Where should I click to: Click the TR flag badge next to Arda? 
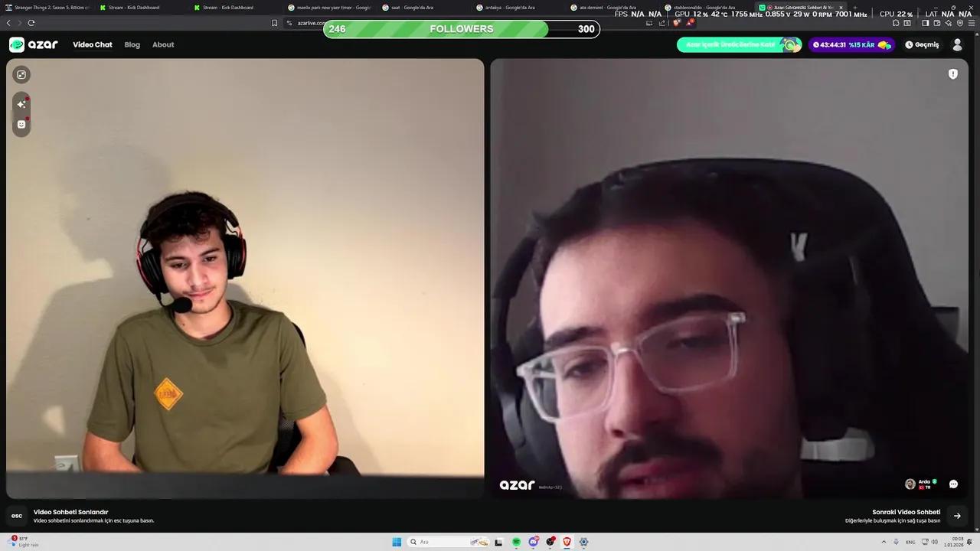click(x=923, y=487)
